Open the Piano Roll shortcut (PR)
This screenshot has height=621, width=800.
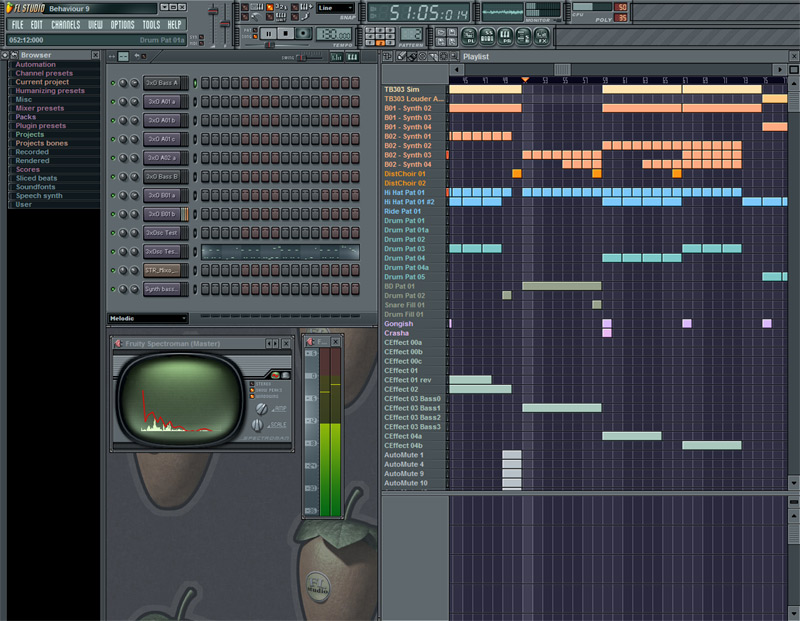(x=505, y=36)
